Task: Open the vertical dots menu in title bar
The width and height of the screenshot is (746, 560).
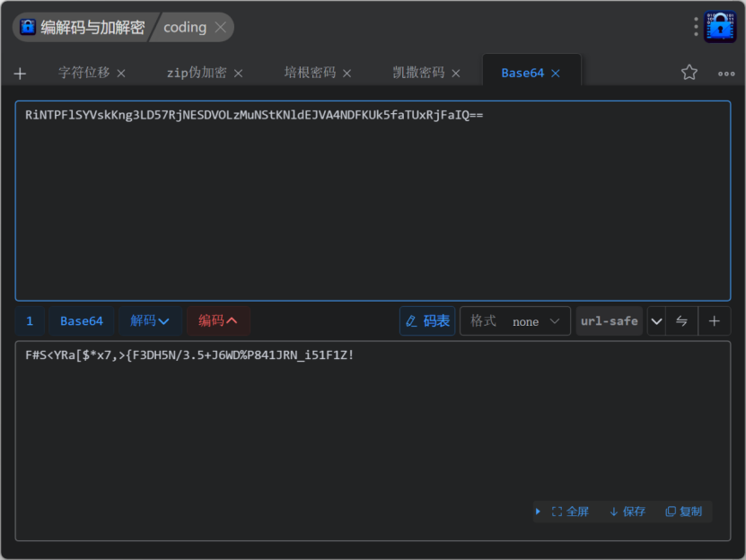Action: pyautogui.click(x=696, y=27)
